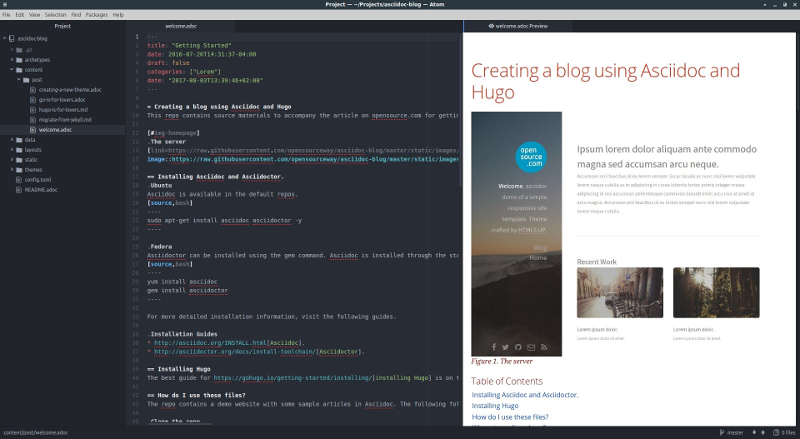Open the Edit menu
This screenshot has height=439, width=800.
click(19, 15)
